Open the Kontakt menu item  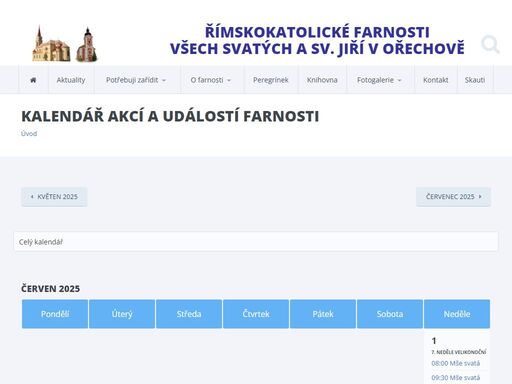click(435, 80)
